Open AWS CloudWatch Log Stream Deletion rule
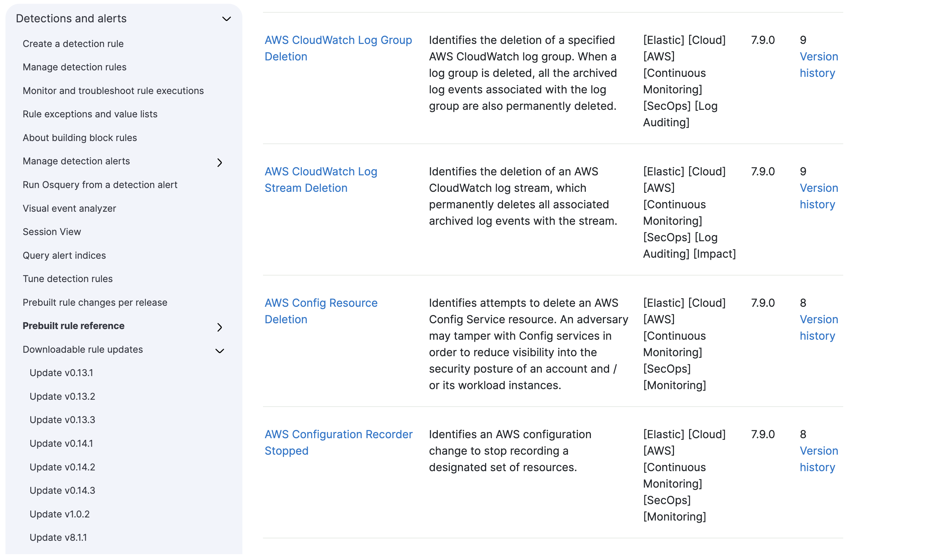This screenshot has height=560, width=938. [320, 179]
